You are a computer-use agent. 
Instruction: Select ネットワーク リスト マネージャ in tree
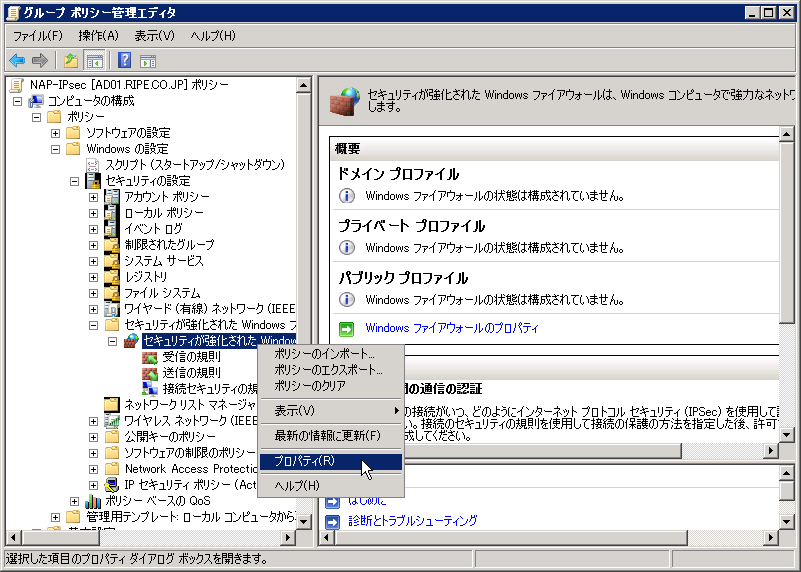click(x=190, y=405)
